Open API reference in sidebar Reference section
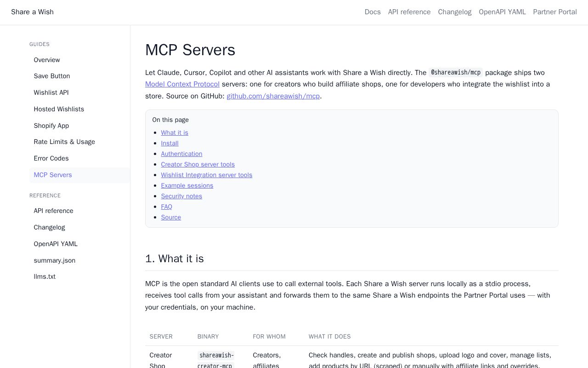The height and width of the screenshot is (368, 588). coord(79,211)
